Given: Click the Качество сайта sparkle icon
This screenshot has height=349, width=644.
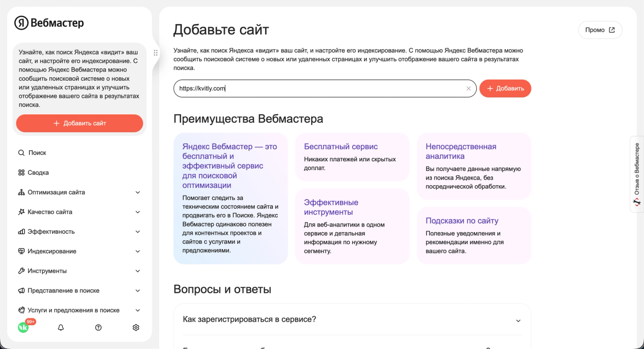Looking at the screenshot, I should [21, 212].
